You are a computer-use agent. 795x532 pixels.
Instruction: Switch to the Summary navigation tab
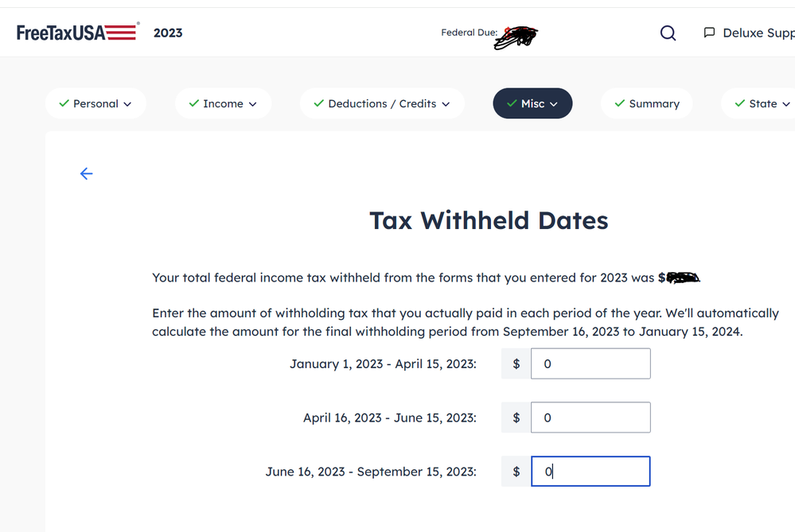(646, 103)
